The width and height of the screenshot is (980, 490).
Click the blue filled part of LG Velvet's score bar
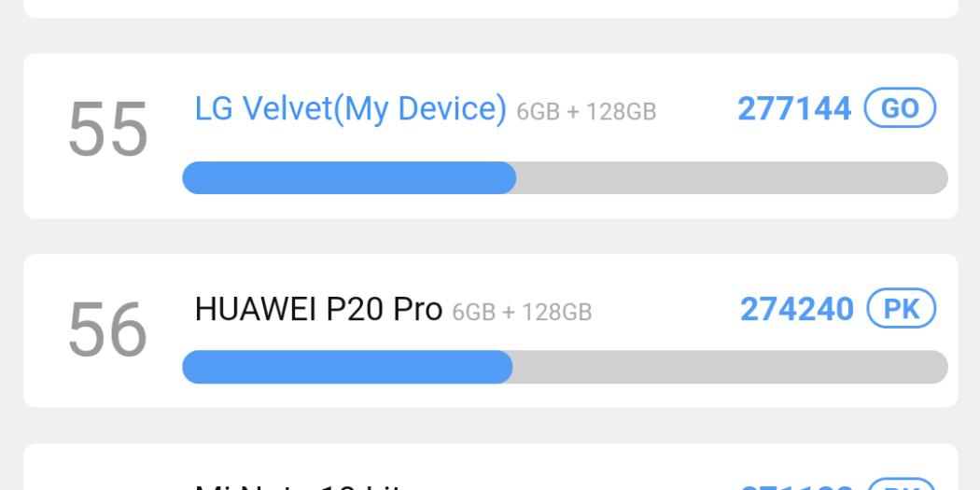pyautogui.click(x=348, y=178)
